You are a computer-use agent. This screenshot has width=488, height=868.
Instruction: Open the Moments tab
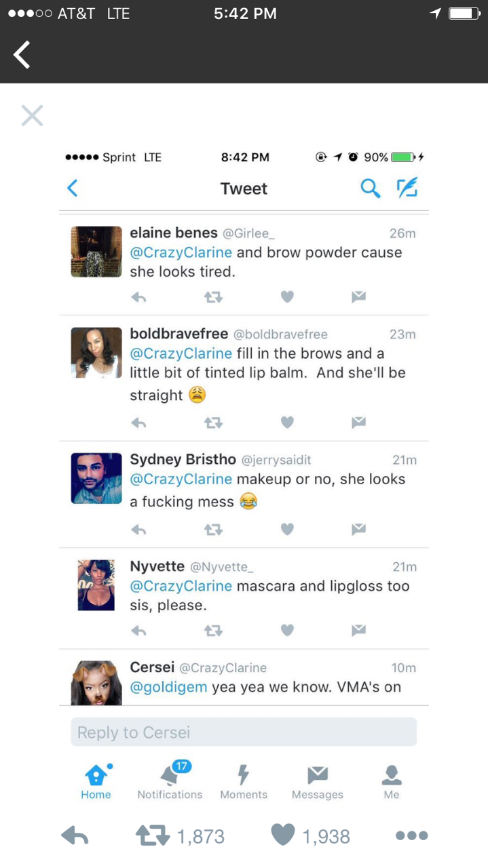click(x=244, y=781)
